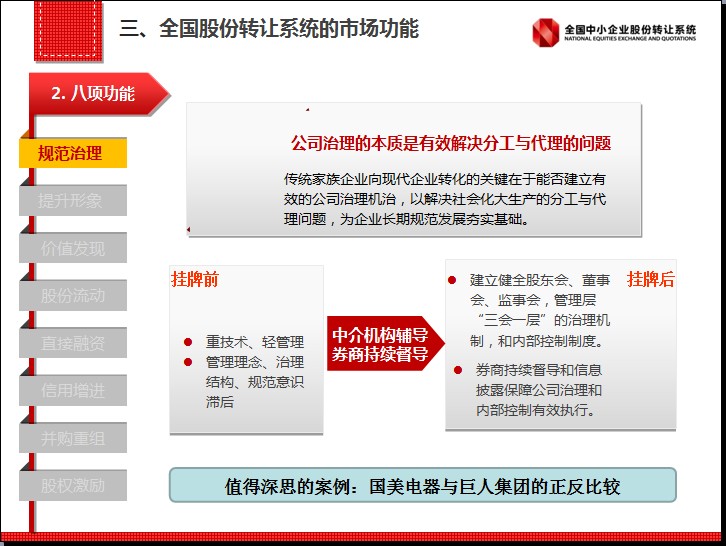Click the NATIONAL EQUITIES EXCHANGE AND QUOTATIONS text

coord(630,39)
